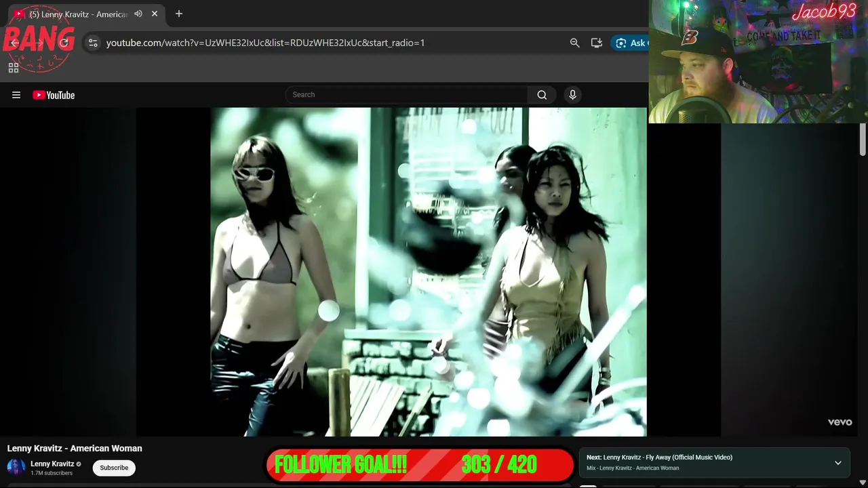Click the page vertical scrollbar
This screenshot has height=488, width=868.
(863, 140)
